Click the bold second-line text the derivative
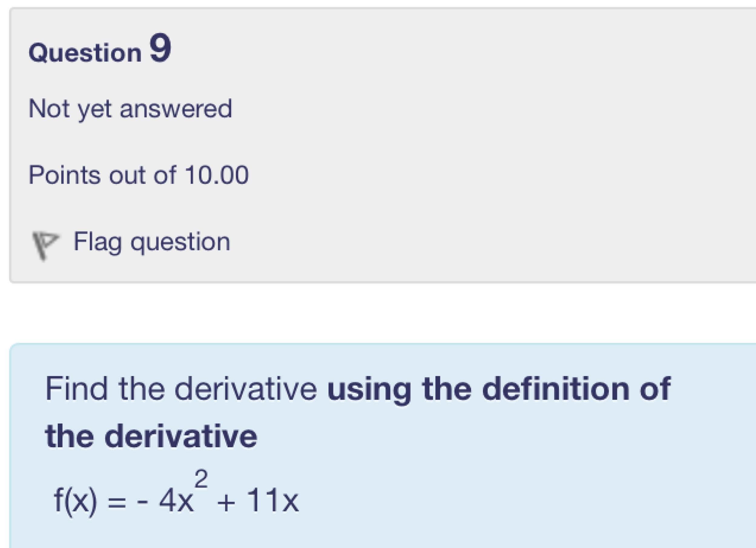756x548 pixels. click(x=151, y=436)
